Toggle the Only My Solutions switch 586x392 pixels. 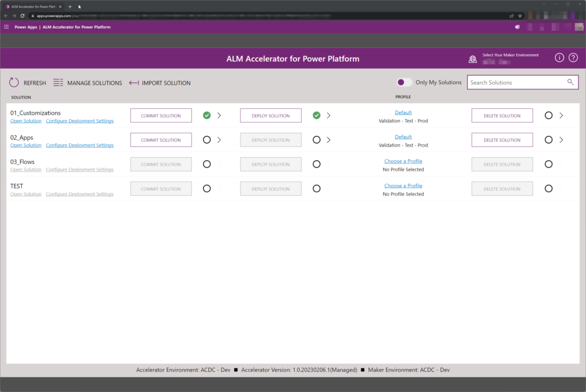pos(404,82)
